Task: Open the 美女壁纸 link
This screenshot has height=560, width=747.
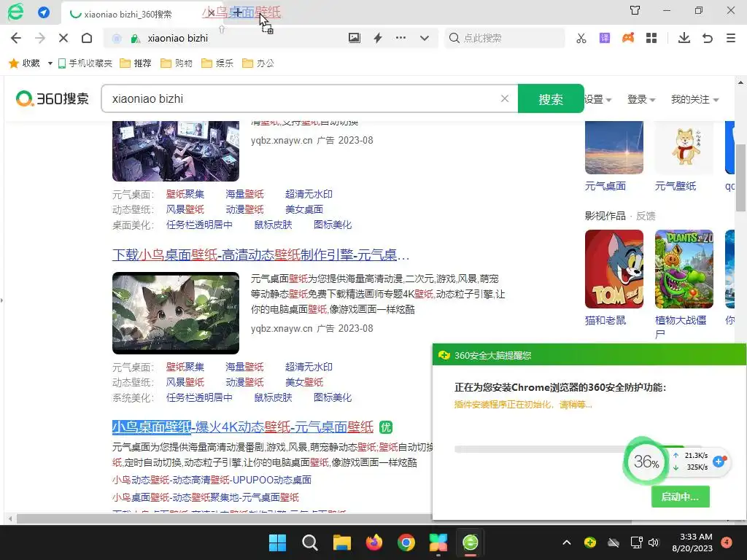Action: (x=304, y=382)
